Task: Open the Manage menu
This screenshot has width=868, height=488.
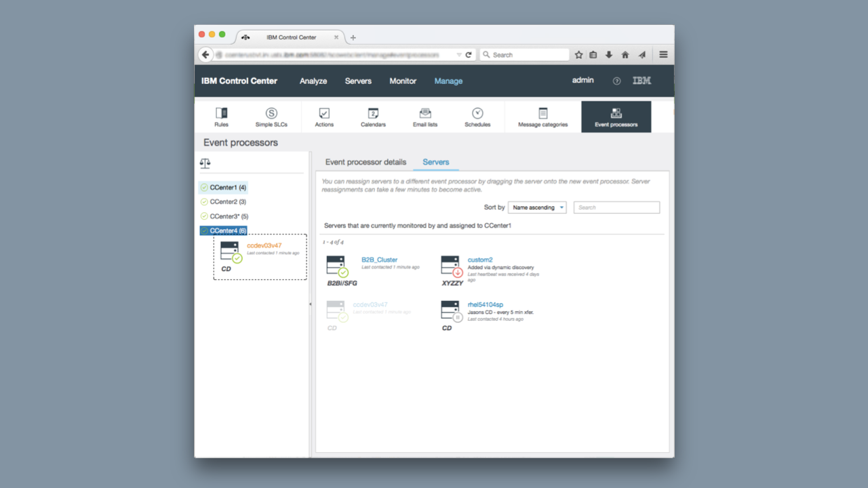Action: (x=448, y=81)
